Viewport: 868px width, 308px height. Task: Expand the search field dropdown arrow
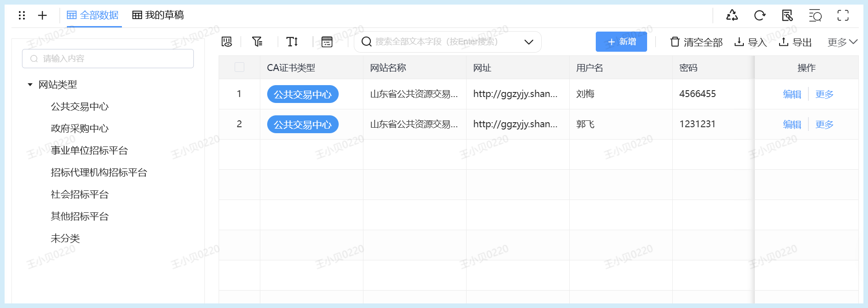coord(529,42)
